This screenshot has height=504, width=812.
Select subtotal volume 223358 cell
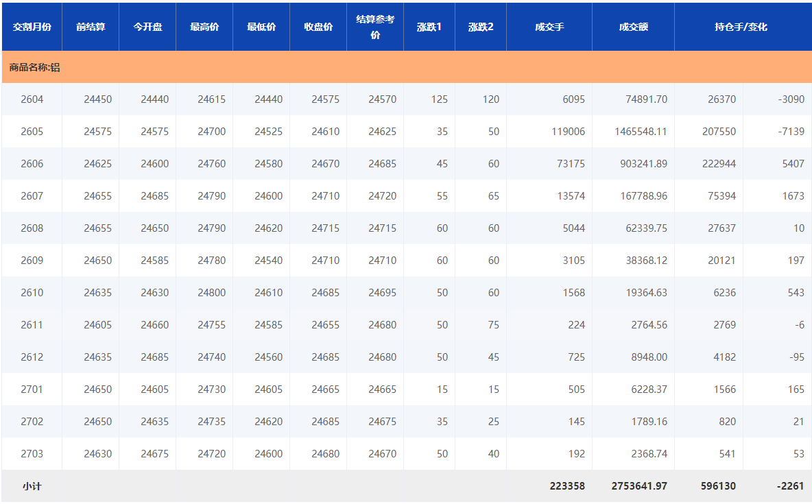(566, 486)
